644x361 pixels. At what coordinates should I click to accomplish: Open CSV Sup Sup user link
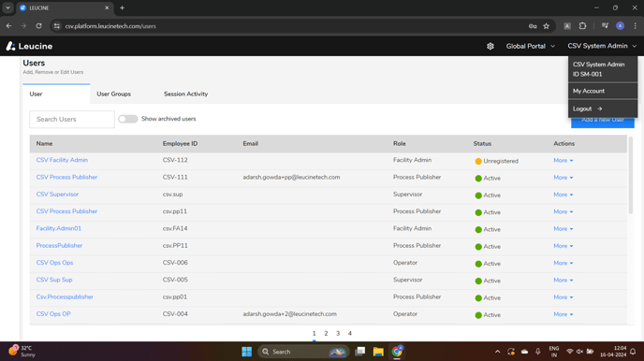pos(54,280)
